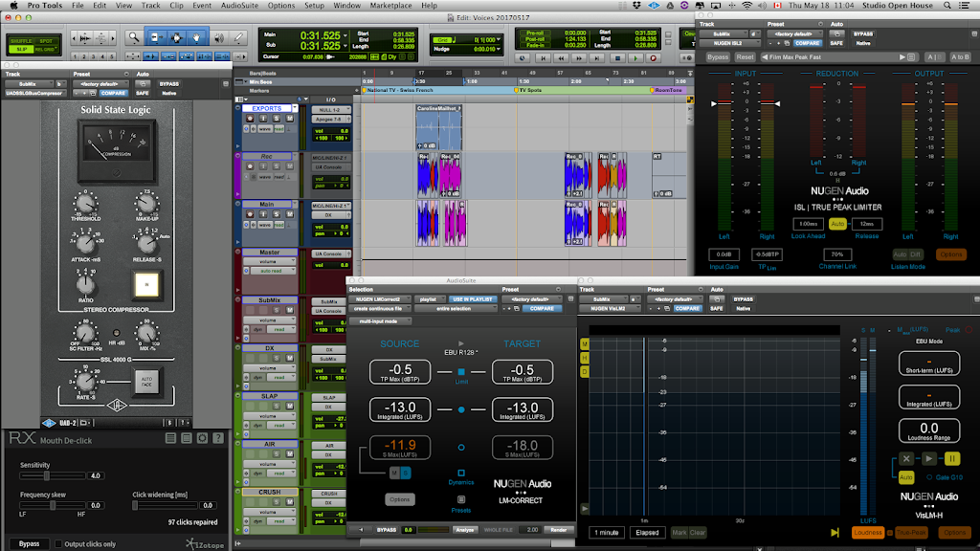Select the Grabber hand tool
The image size is (980, 551).
coord(196,38)
